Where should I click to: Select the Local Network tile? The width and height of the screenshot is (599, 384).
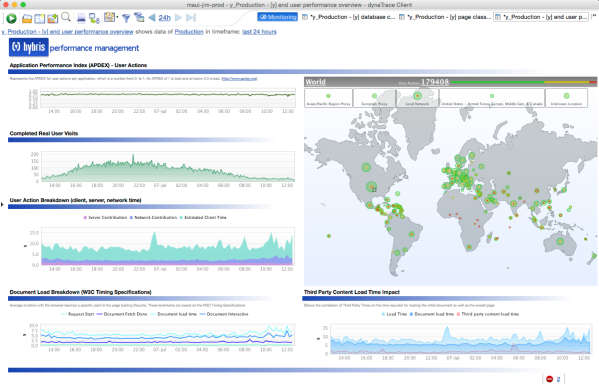(417, 98)
